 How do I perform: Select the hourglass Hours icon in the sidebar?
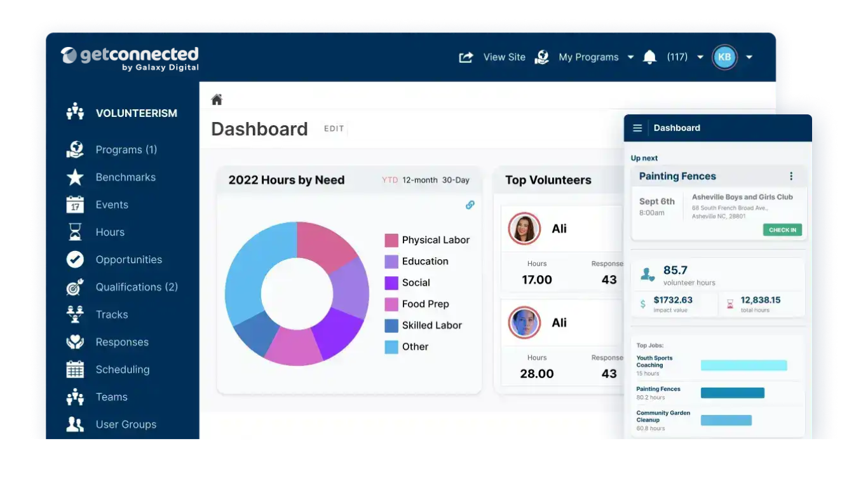point(74,232)
